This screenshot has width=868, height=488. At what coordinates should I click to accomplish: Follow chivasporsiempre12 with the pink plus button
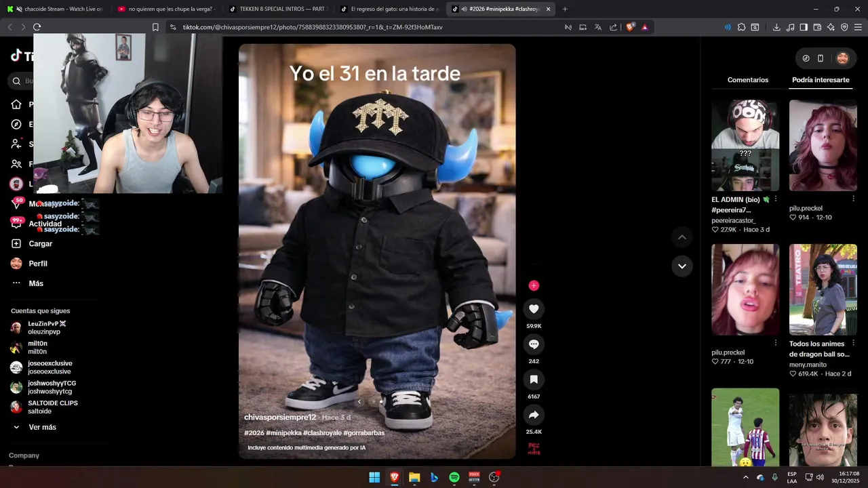534,285
